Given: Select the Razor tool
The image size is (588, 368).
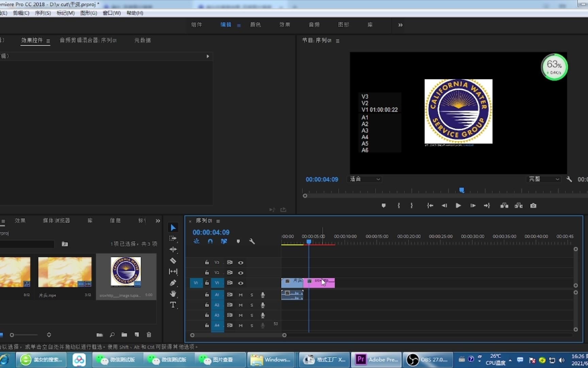Looking at the screenshot, I should 173,261.
